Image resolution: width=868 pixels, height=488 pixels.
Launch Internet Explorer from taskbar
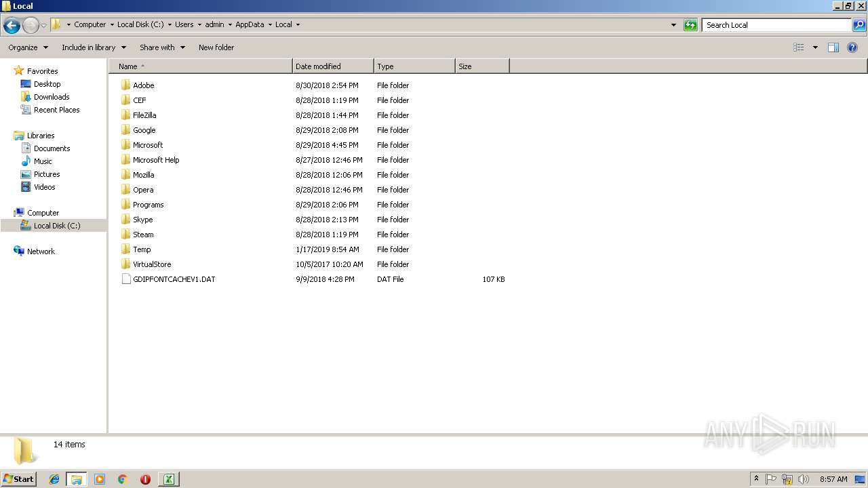(x=54, y=479)
